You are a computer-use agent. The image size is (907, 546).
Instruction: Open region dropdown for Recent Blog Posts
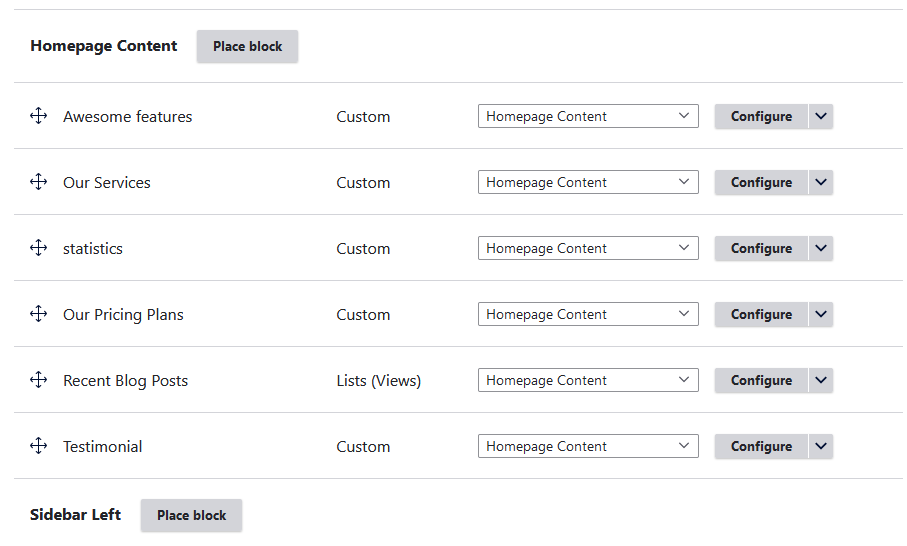[588, 380]
